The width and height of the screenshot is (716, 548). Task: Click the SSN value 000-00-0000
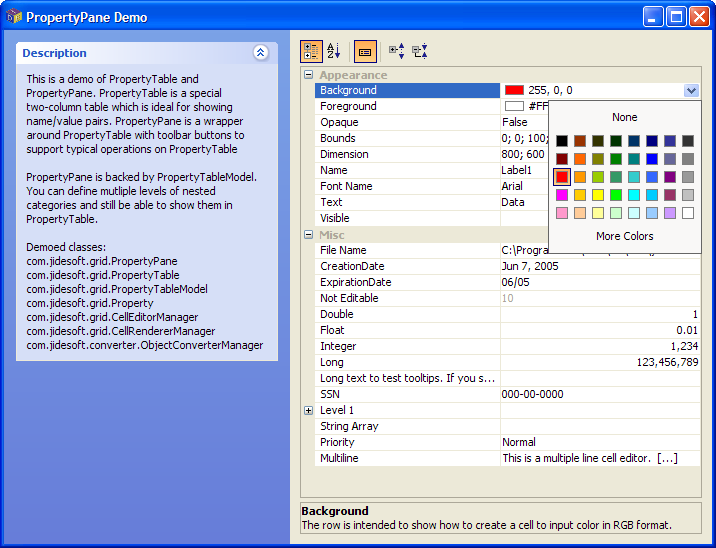click(532, 394)
